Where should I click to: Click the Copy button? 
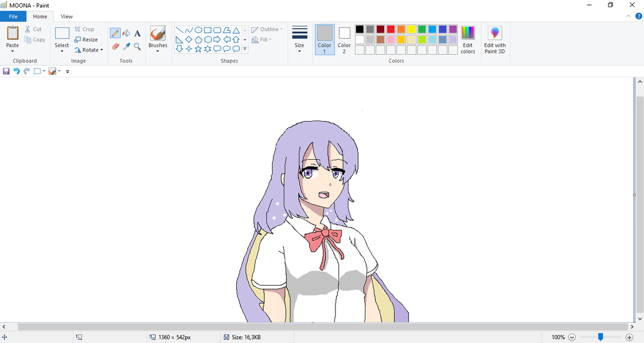(35, 40)
